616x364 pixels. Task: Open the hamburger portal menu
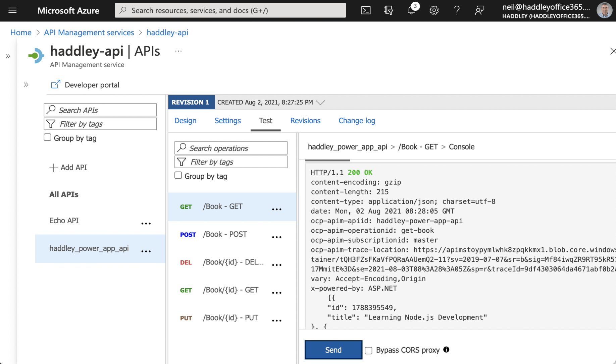[x=12, y=10]
